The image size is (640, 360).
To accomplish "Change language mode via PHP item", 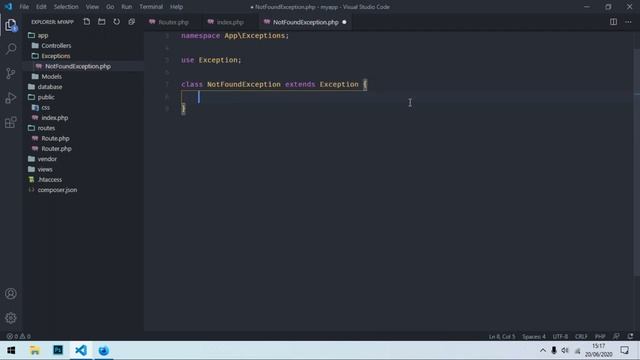I will point(600,336).
